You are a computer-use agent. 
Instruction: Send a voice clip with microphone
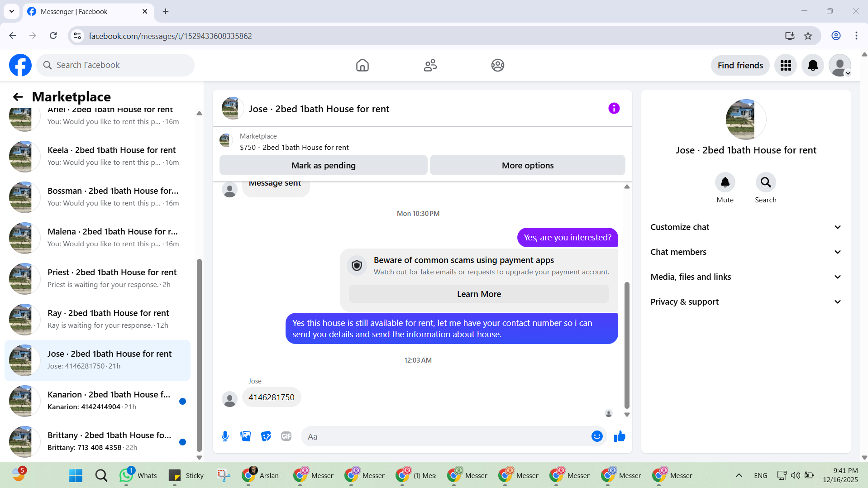coord(225,436)
